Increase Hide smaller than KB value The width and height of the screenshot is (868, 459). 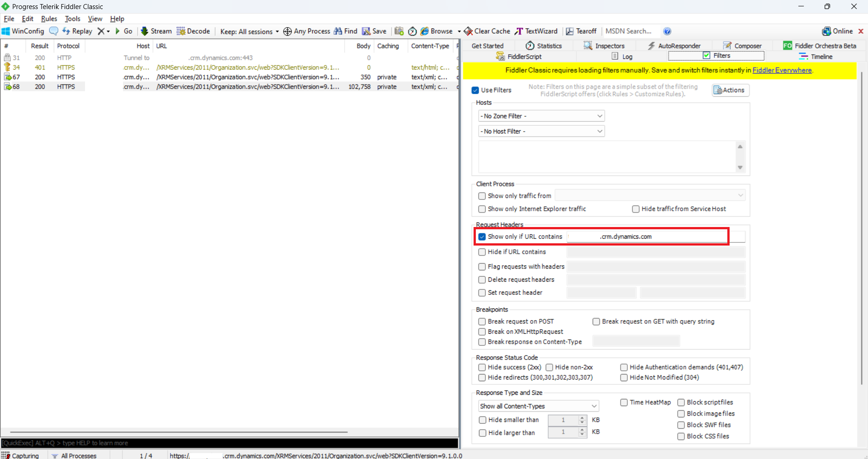click(x=582, y=417)
